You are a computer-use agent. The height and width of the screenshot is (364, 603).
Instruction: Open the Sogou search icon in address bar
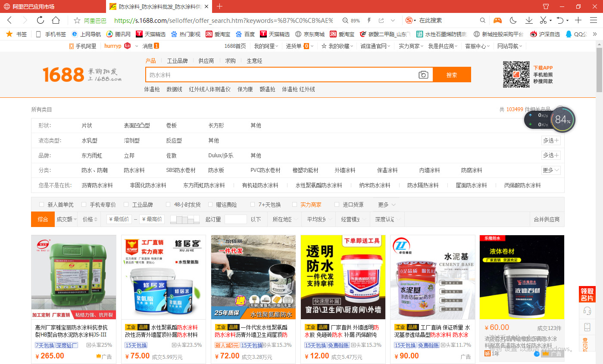pyautogui.click(x=409, y=20)
